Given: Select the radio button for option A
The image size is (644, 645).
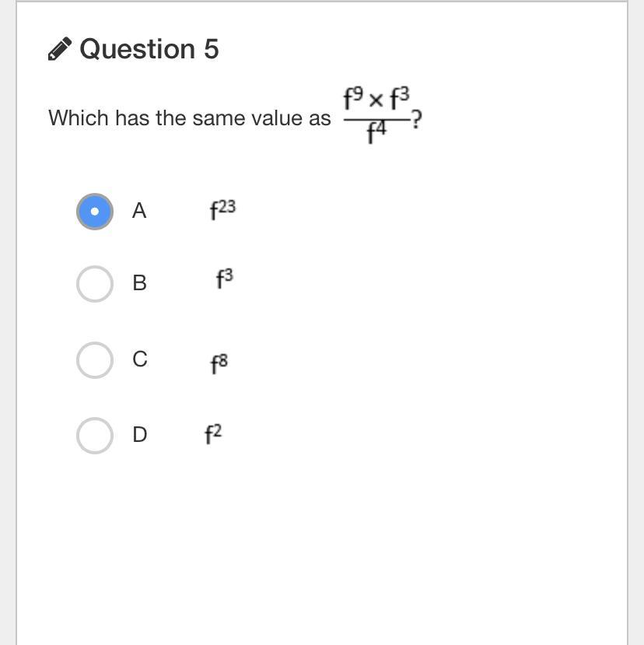Looking at the screenshot, I should (95, 211).
